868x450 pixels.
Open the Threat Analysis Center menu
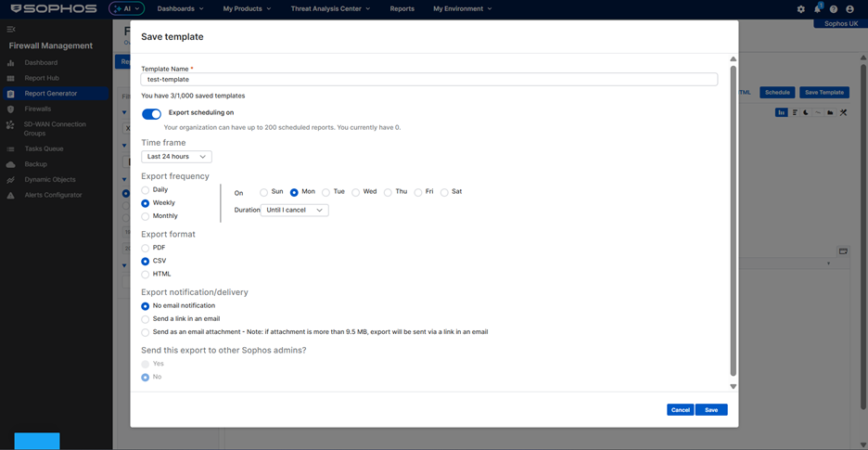330,8
